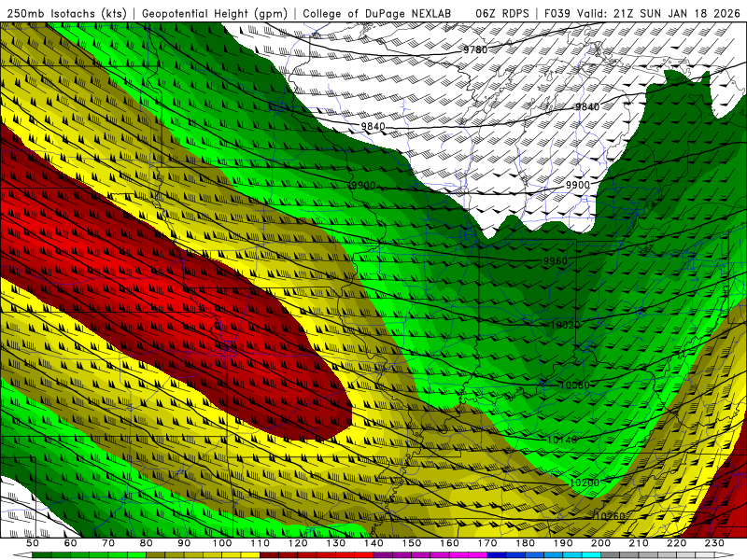Select the 'Valid: 21Z SUN JAN 18 2026' text
The height and width of the screenshot is (560, 747).
click(x=659, y=13)
